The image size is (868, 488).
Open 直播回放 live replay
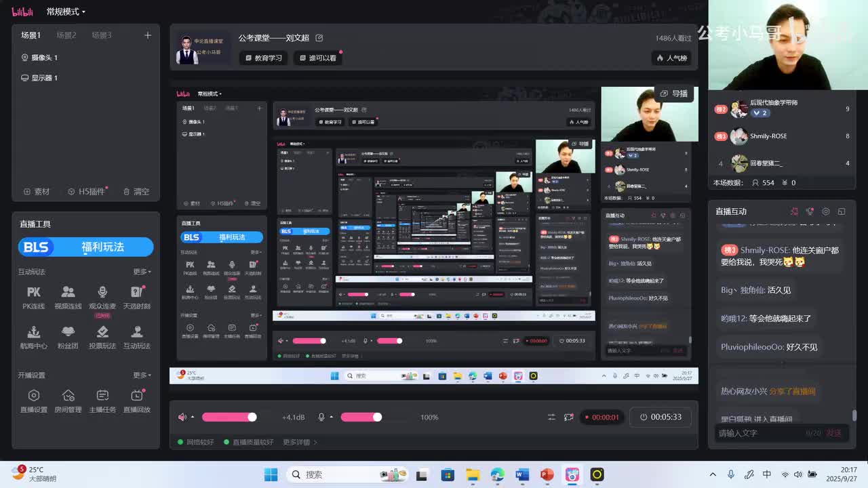coord(137,401)
